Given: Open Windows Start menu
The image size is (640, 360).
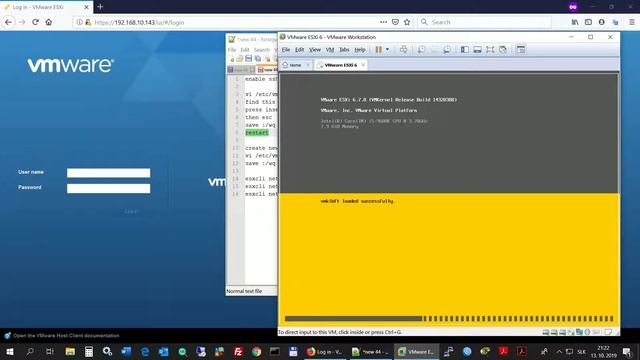Looking at the screenshot, I should 10,351.
